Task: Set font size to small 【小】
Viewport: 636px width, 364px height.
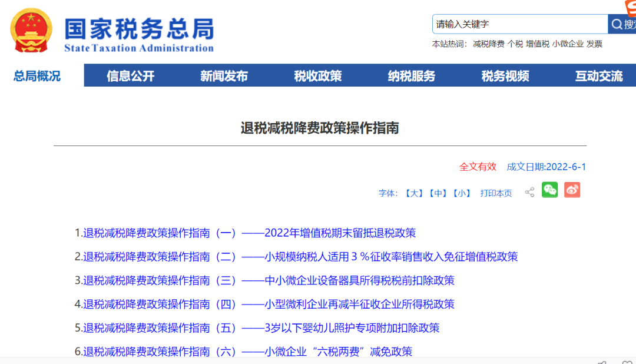Action: pyautogui.click(x=462, y=193)
